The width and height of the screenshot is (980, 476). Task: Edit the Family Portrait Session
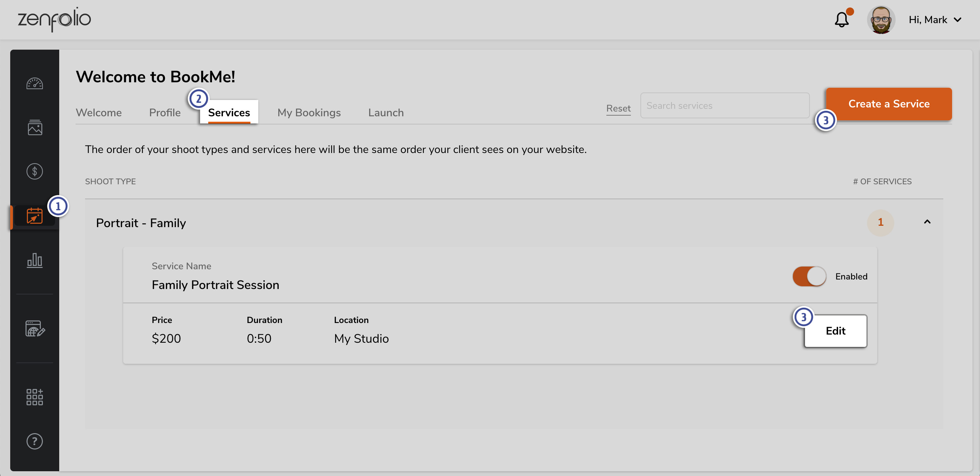coord(835,331)
